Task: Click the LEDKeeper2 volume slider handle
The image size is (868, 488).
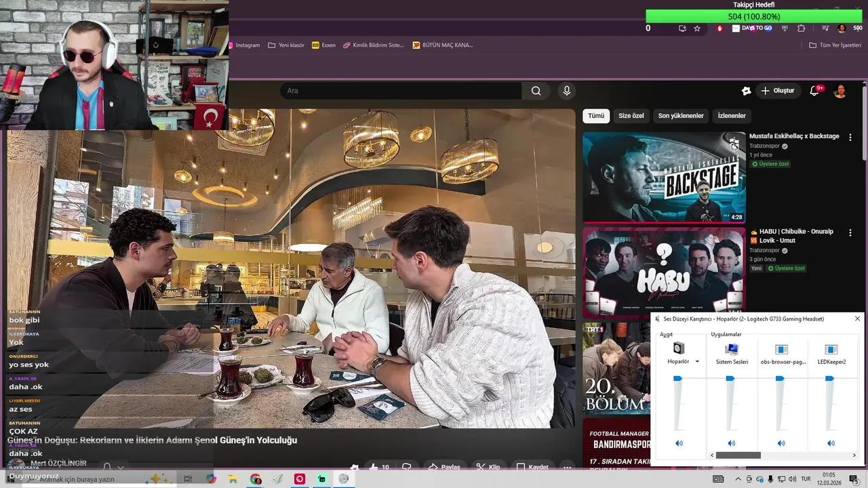Action: tap(829, 378)
